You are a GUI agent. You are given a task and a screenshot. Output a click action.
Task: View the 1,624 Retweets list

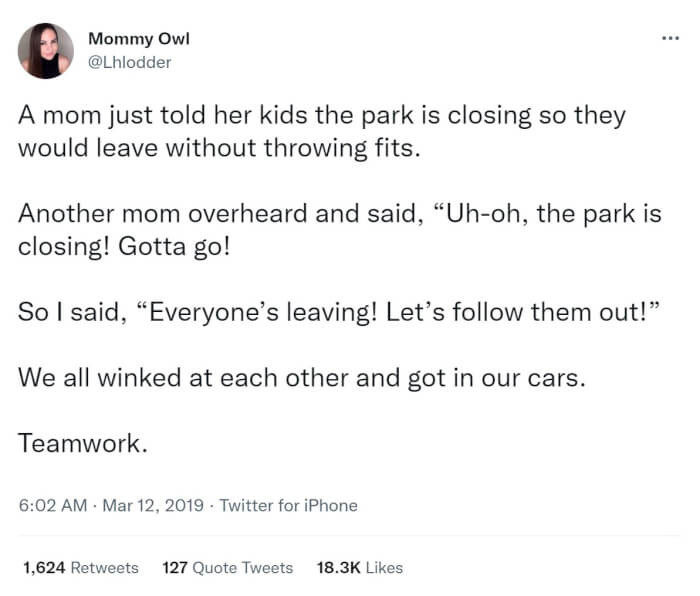pyautogui.click(x=80, y=567)
